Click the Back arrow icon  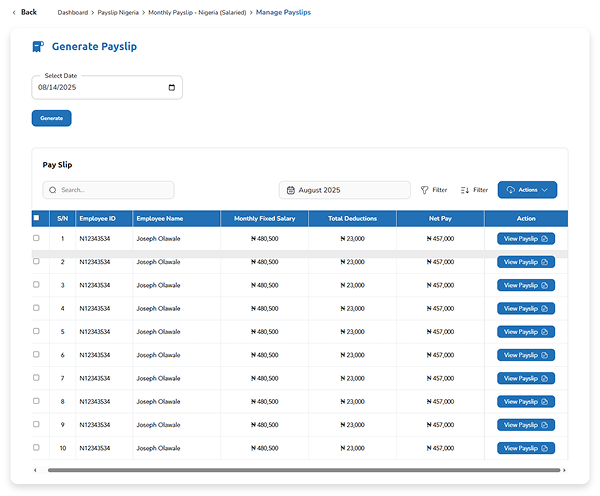pyautogui.click(x=14, y=13)
